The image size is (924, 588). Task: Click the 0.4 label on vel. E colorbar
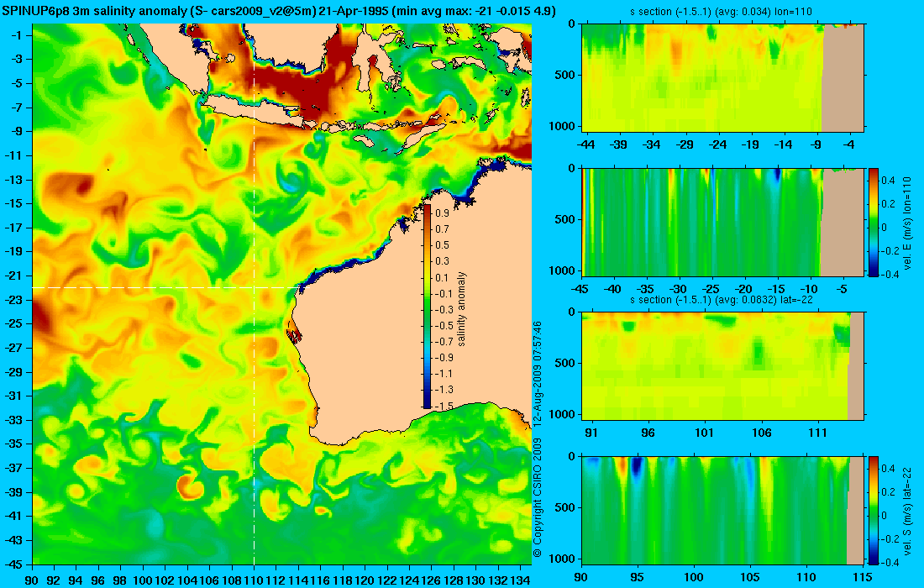(889, 181)
